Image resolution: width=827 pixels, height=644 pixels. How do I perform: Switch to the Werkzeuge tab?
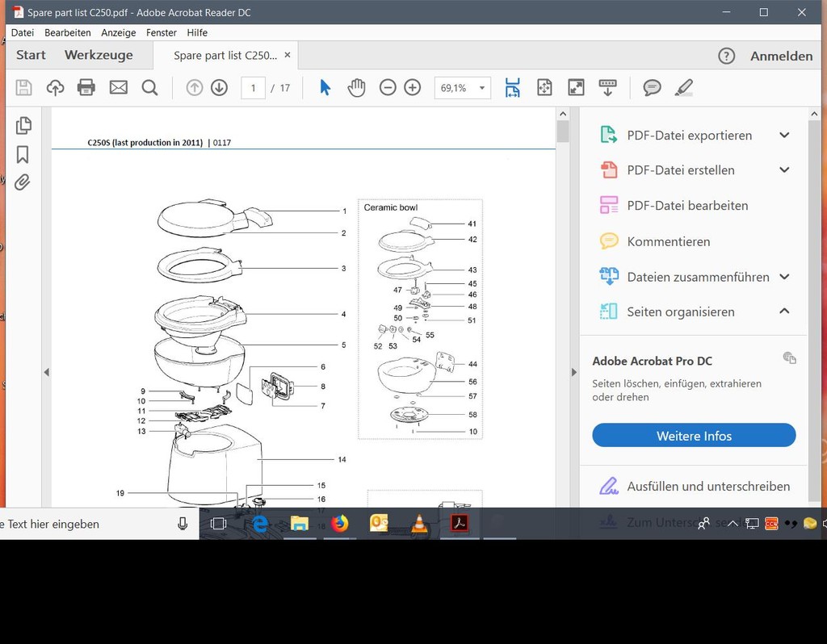[99, 55]
